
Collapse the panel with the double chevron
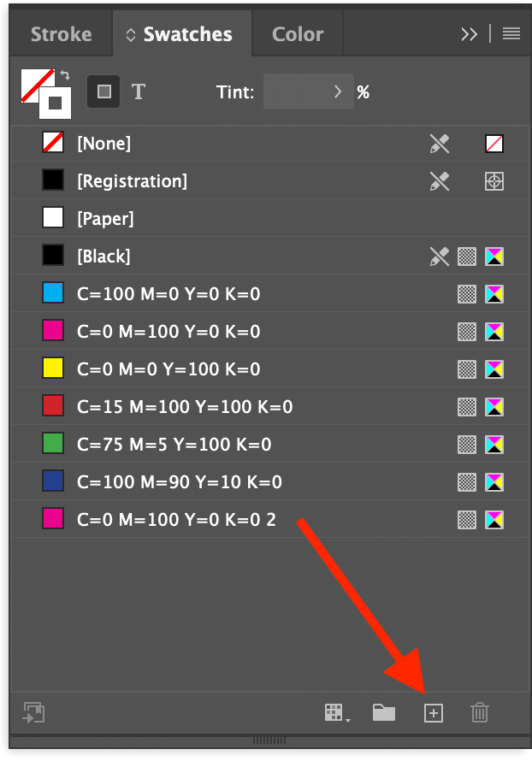click(x=469, y=34)
